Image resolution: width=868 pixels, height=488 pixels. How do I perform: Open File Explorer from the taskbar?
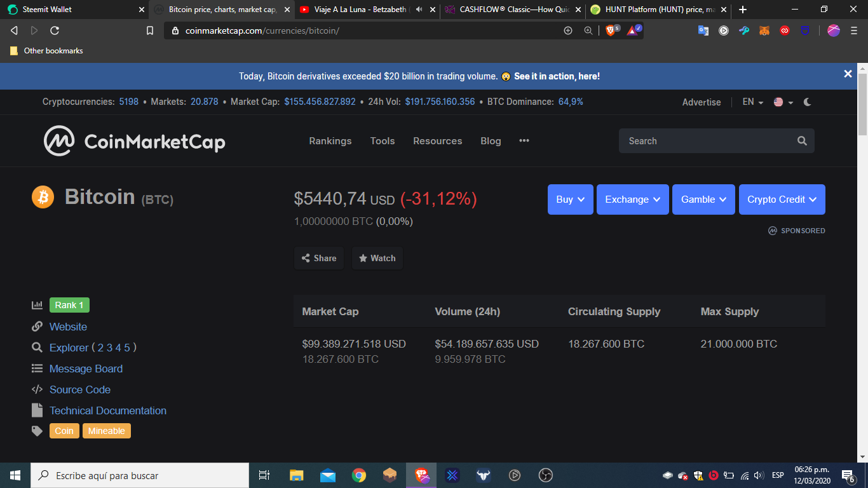point(296,475)
